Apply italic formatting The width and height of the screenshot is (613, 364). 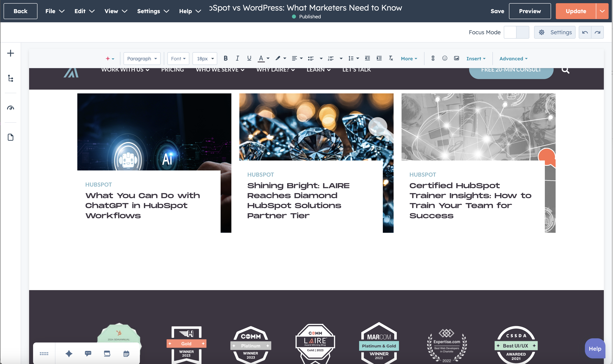[x=237, y=58]
